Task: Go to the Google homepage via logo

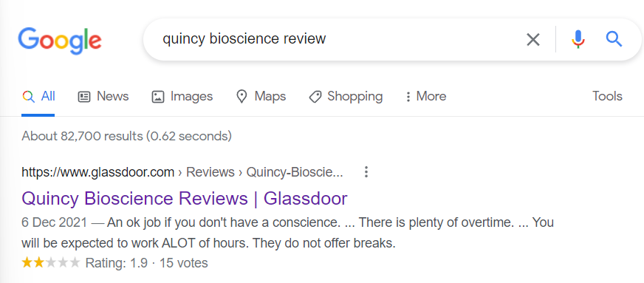Action: 60,40
